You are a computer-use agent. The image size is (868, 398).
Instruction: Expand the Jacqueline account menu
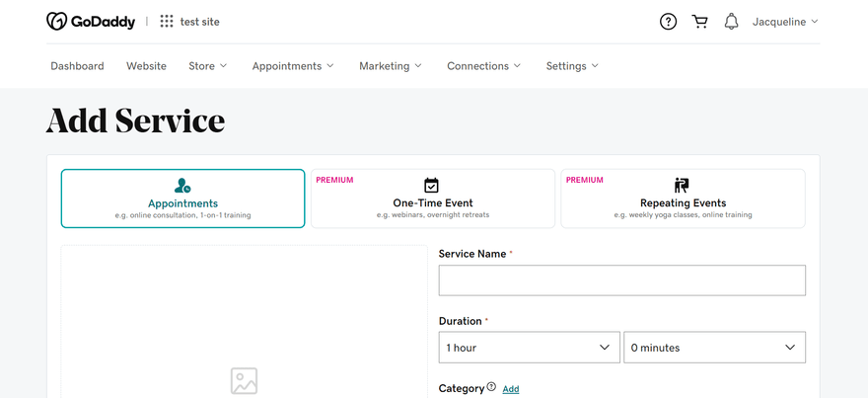[785, 22]
